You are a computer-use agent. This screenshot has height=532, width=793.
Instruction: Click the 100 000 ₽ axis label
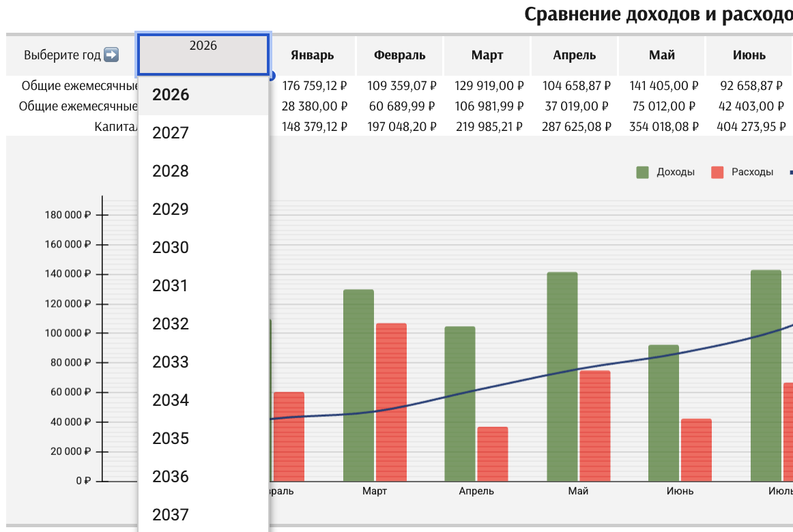point(68,333)
